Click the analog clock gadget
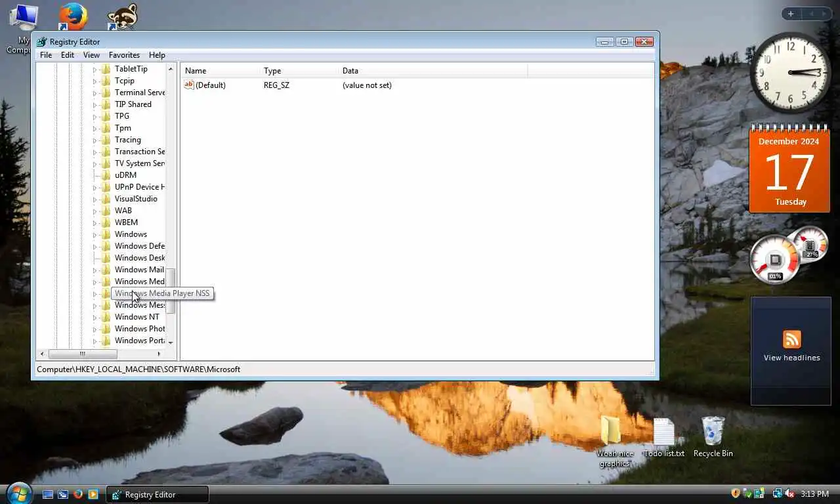Image resolution: width=840 pixels, height=504 pixels. click(791, 72)
